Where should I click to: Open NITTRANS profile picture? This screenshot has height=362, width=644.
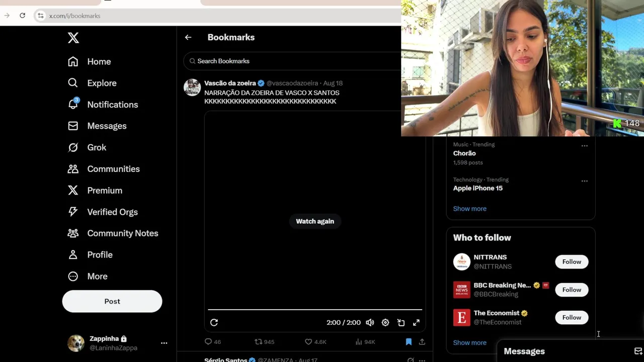(x=462, y=262)
